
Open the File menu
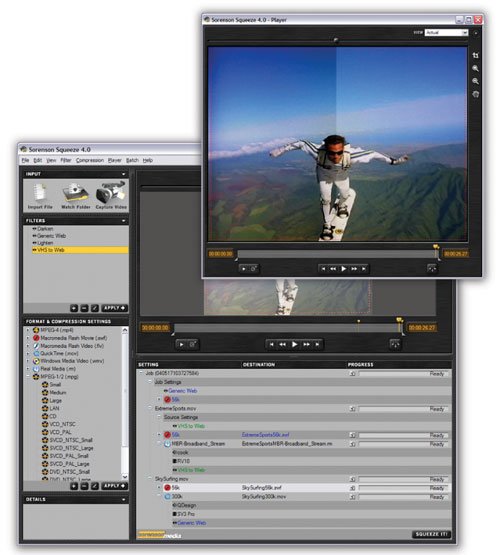coord(25,160)
